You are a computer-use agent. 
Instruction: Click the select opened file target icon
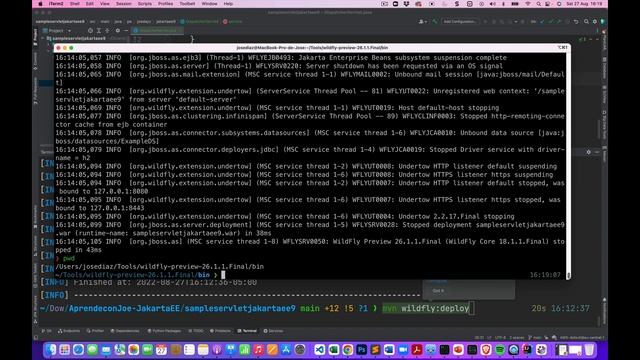(x=90, y=31)
